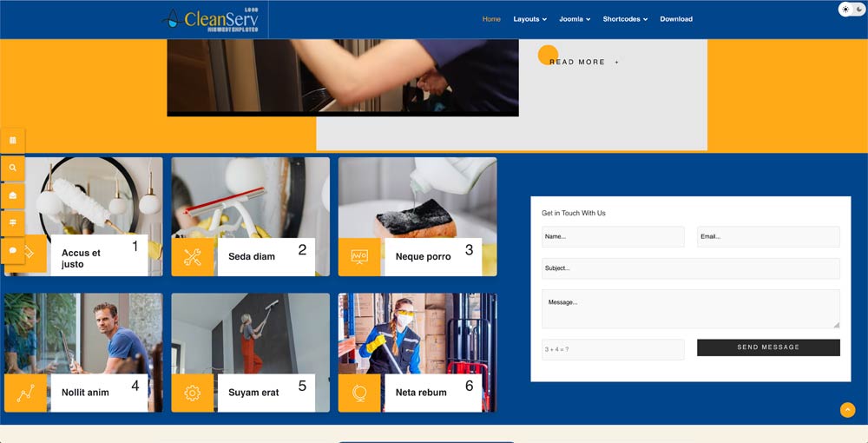The image size is (868, 443).
Task: Expand the Joomla dropdown menu
Action: pyautogui.click(x=575, y=19)
